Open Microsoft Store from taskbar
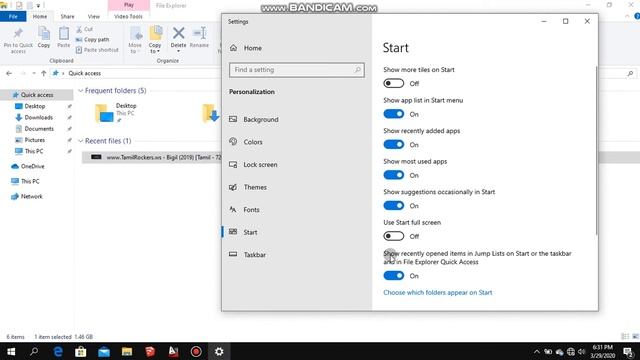This screenshot has height=360, width=640. pyautogui.click(x=80, y=351)
